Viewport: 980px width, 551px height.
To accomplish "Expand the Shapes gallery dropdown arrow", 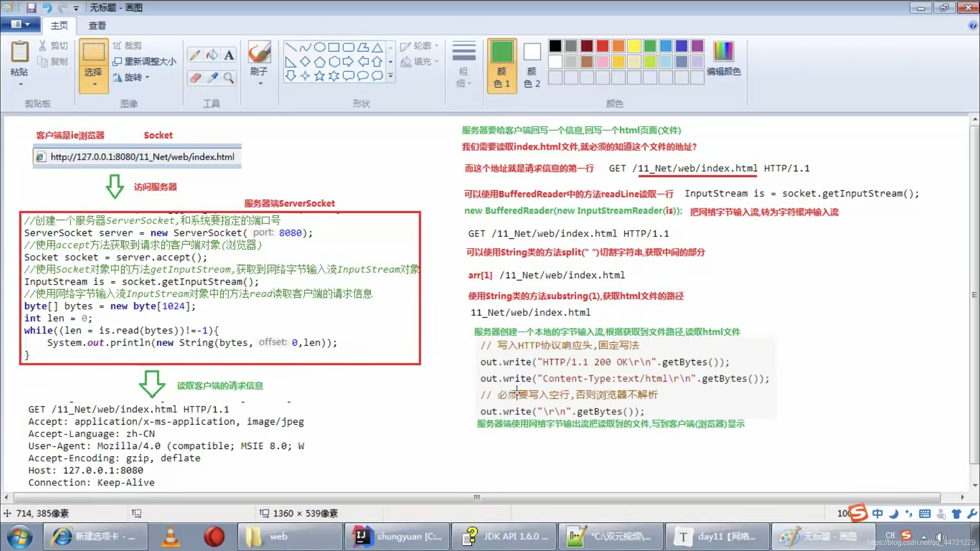I will click(390, 75).
